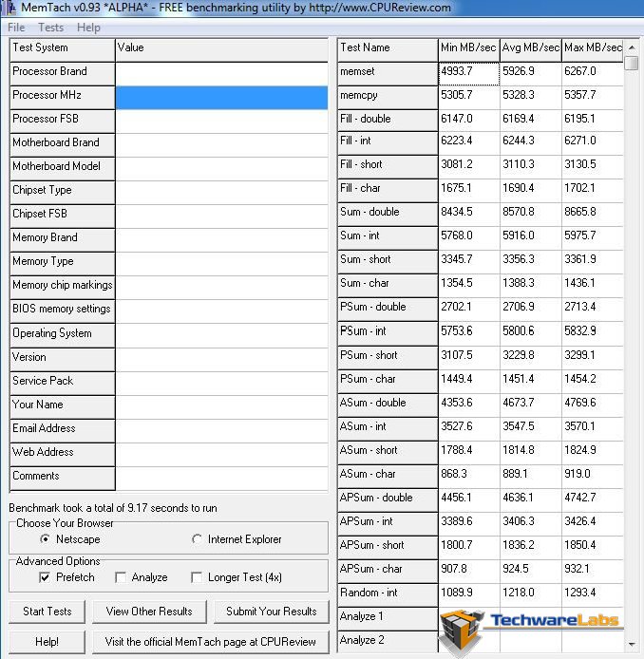644x659 pixels.
Task: Click memset min value 4993.7 cell
Action: [x=469, y=74]
